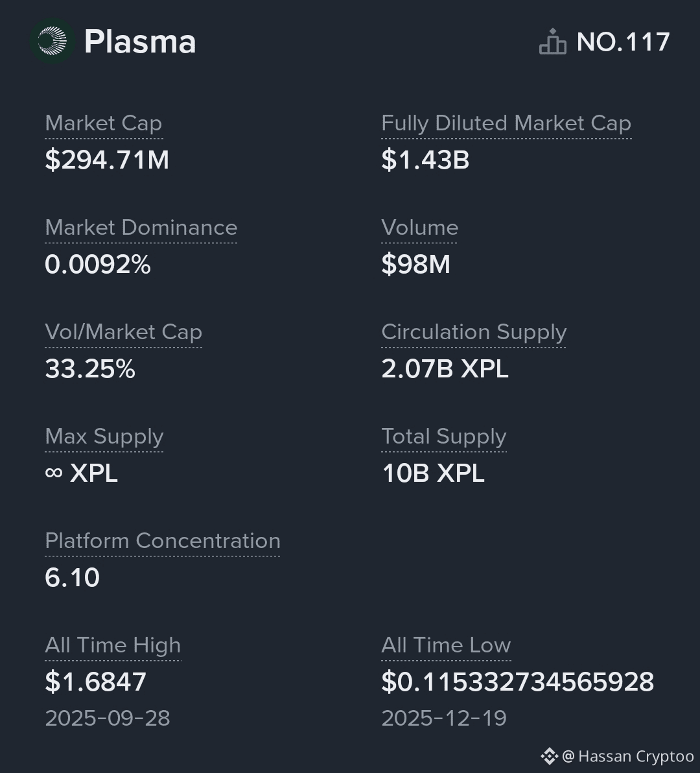Click the Max Supply label

104,436
